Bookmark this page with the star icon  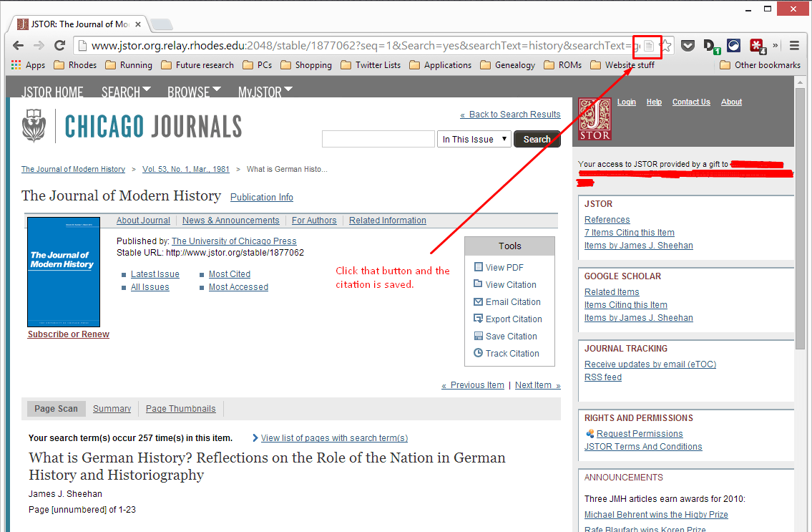pyautogui.click(x=665, y=46)
